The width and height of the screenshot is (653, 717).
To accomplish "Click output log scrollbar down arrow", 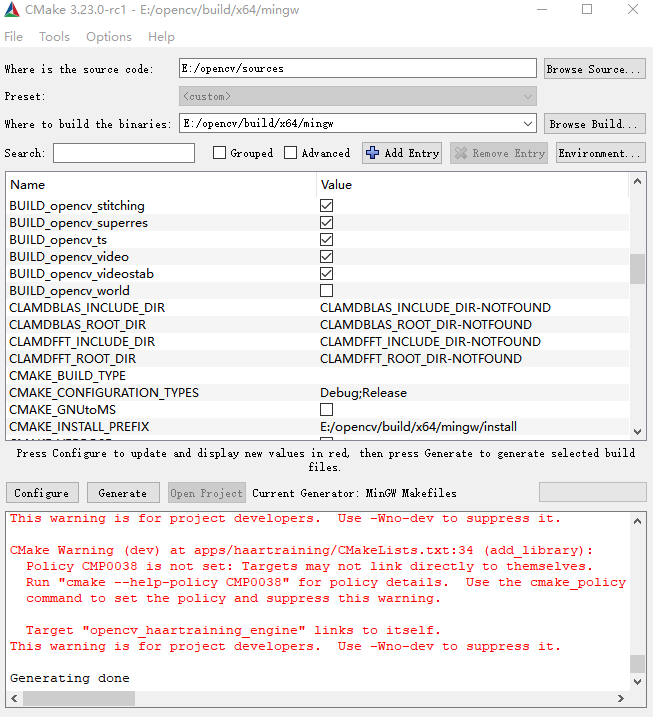I will (x=637, y=681).
